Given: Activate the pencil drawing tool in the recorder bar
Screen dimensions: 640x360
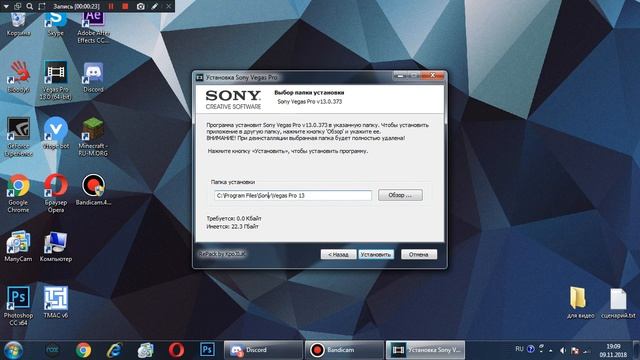Looking at the screenshot, I should coord(154,6).
